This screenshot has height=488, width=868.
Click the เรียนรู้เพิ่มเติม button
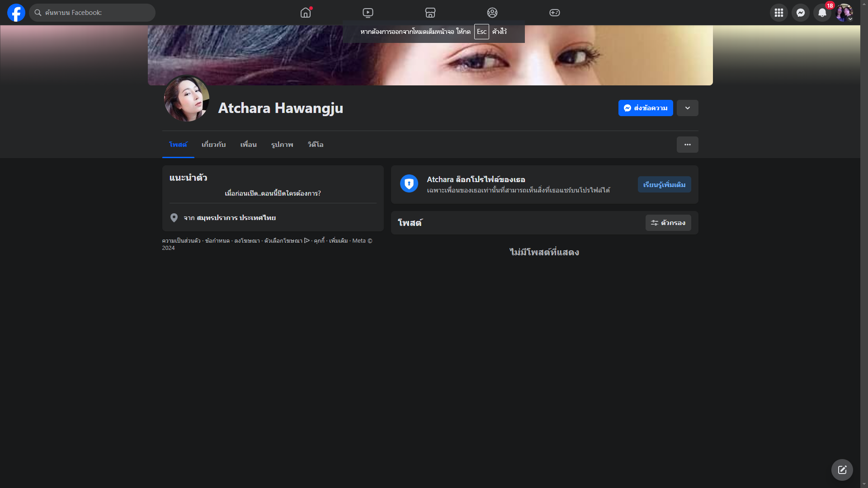click(664, 184)
